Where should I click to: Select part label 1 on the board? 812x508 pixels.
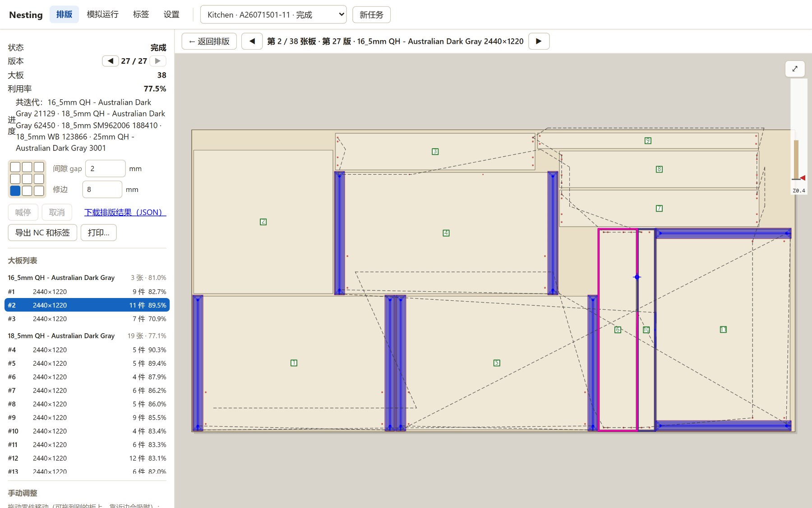pyautogui.click(x=294, y=363)
